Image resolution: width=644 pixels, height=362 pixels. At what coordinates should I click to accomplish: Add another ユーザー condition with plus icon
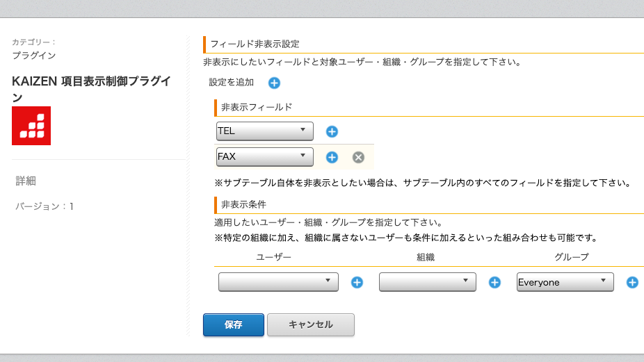tap(357, 282)
